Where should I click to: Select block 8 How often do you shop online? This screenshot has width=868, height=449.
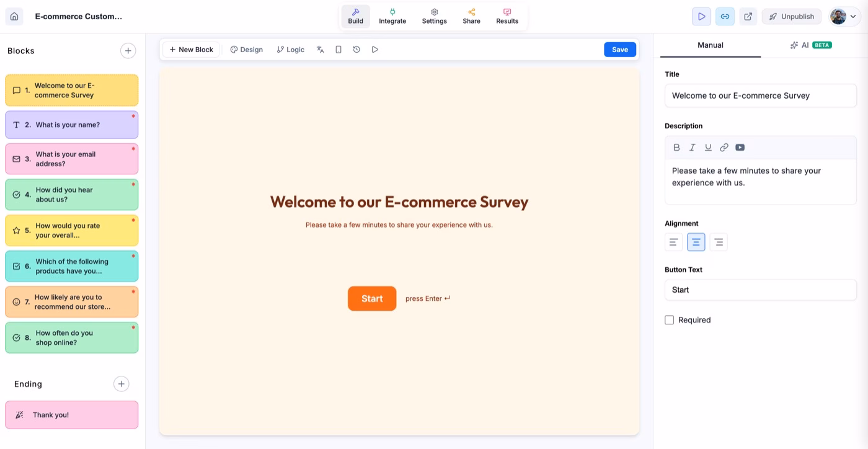(72, 337)
